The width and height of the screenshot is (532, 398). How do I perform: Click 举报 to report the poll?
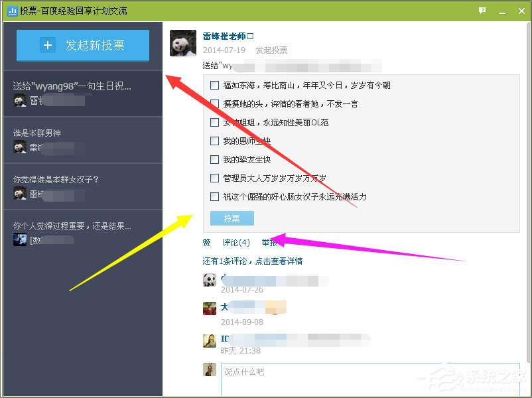pyautogui.click(x=270, y=242)
